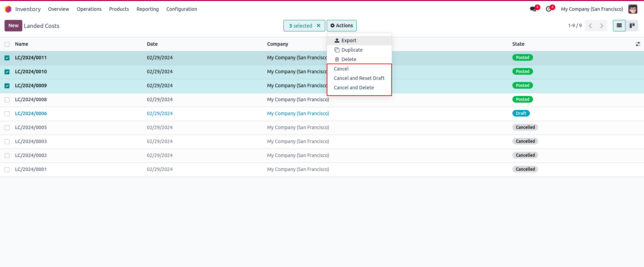The width and height of the screenshot is (644, 267).
Task: Choose Duplicate from the Actions menu
Action: pos(359,50)
